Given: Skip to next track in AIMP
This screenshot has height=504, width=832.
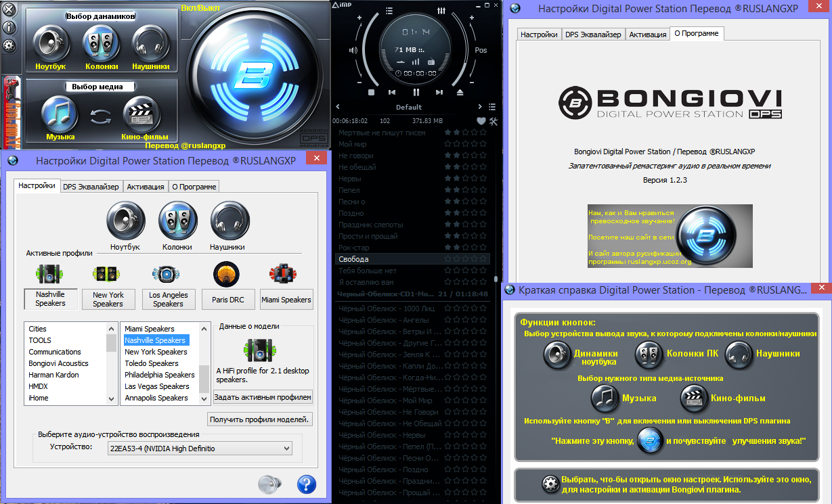Looking at the screenshot, I should pos(439,92).
